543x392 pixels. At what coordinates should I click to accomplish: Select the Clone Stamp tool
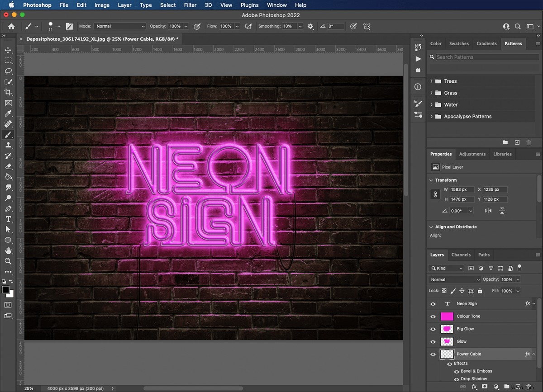(x=8, y=145)
